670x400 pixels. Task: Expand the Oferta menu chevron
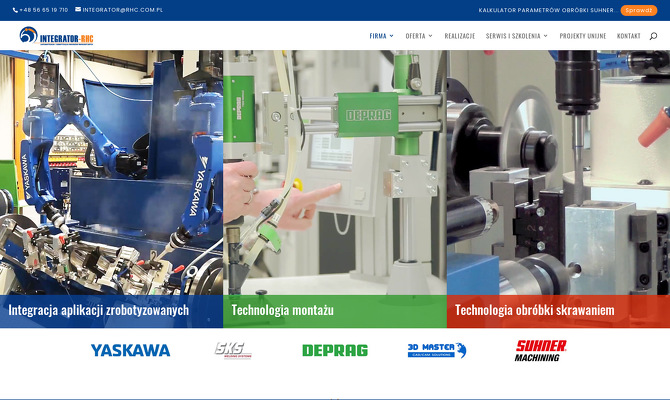pyautogui.click(x=430, y=36)
